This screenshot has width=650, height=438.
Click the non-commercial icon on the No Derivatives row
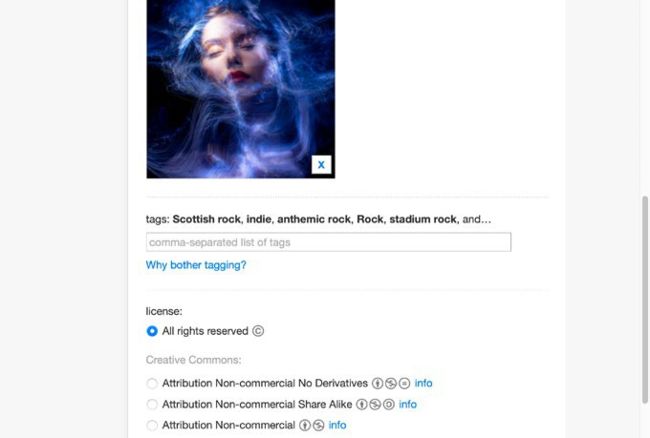tap(391, 383)
